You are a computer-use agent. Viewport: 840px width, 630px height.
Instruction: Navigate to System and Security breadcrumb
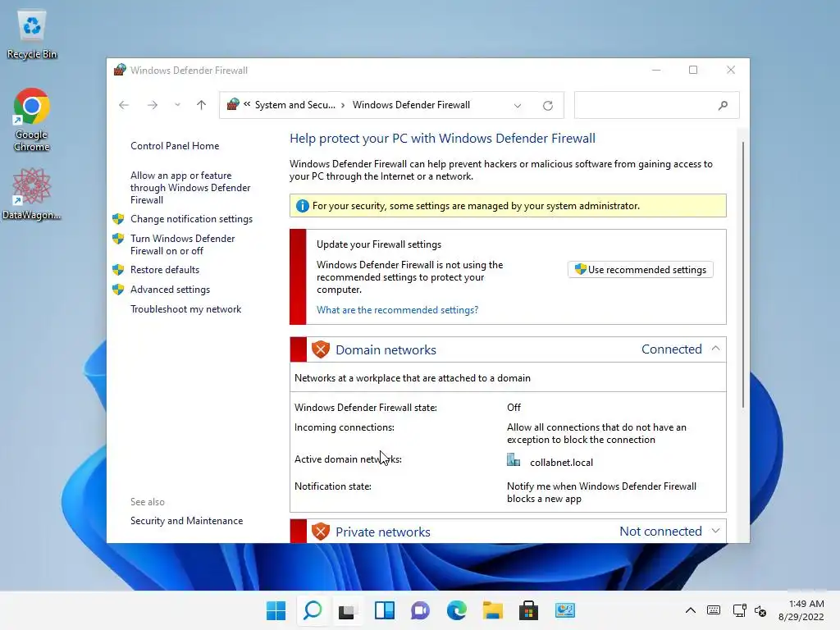pos(294,105)
